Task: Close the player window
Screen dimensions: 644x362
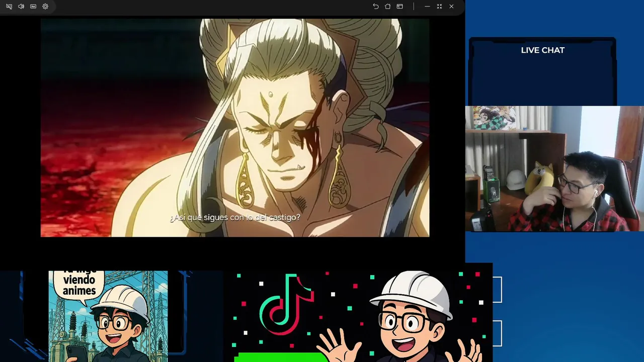Action: click(x=451, y=7)
